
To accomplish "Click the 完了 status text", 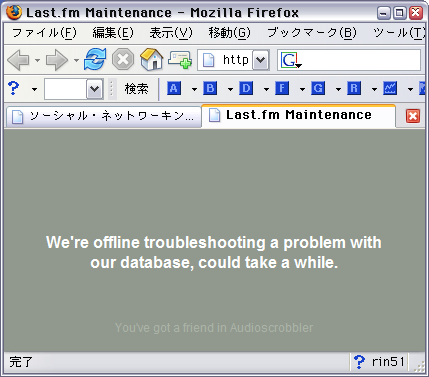I will tap(21, 362).
